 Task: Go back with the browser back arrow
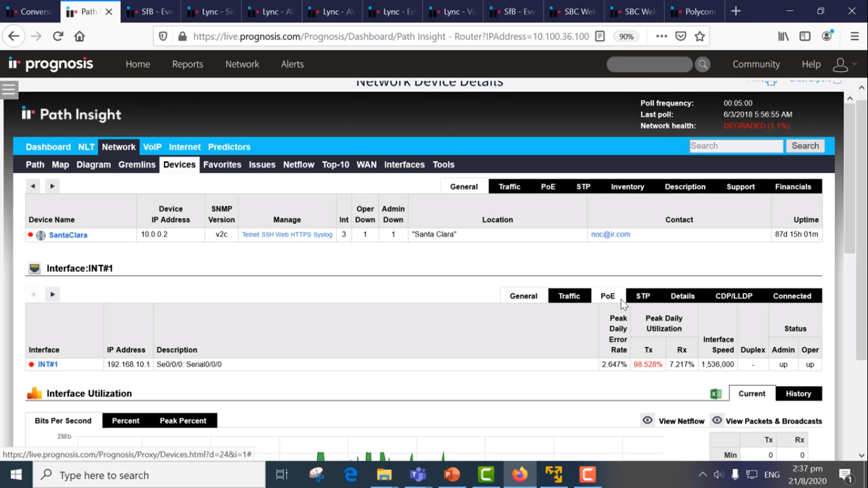pos(14,36)
